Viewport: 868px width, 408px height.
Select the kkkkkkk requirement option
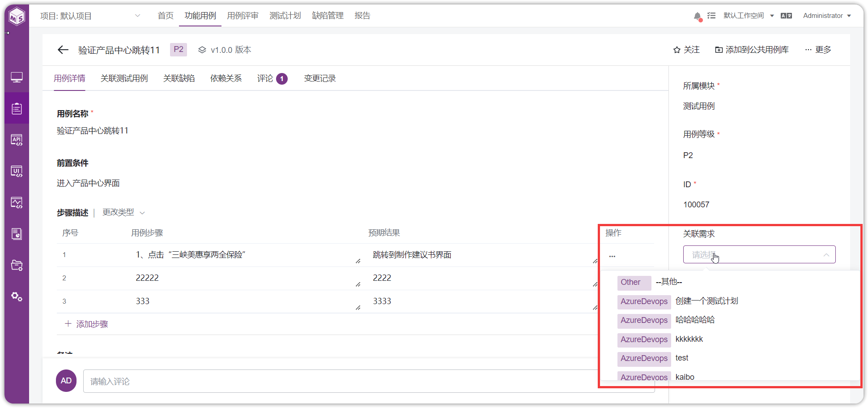tap(729, 339)
